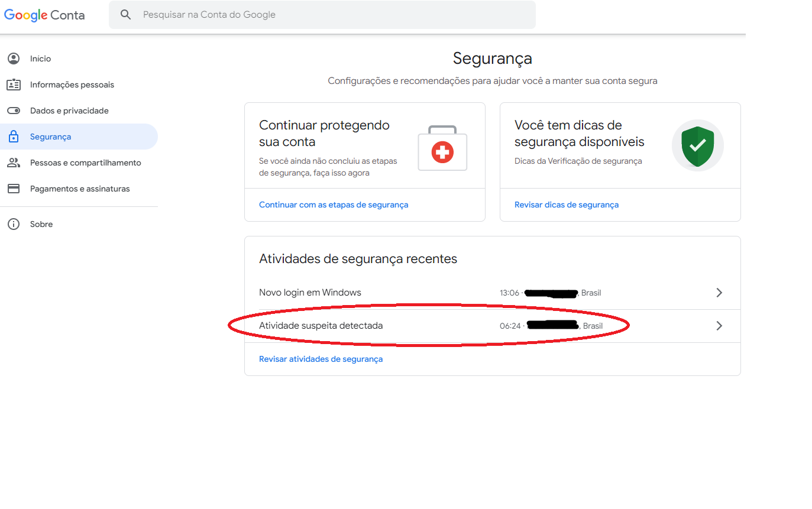The height and width of the screenshot is (509, 812).
Task: Select Atividade suspeita detectada row text
Action: (321, 326)
